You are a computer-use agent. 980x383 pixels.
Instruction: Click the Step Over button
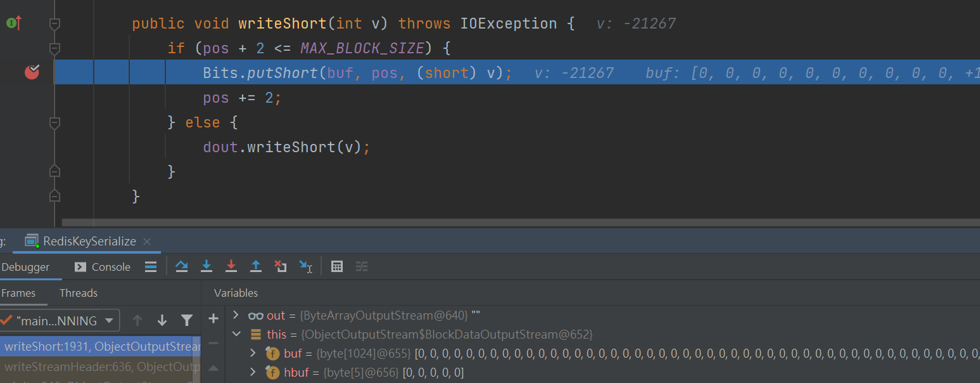point(182,267)
